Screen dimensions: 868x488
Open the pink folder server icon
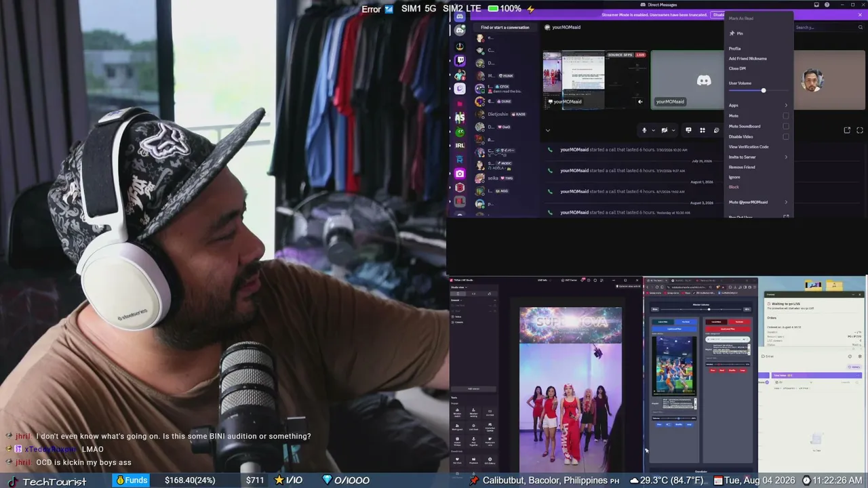click(x=460, y=103)
